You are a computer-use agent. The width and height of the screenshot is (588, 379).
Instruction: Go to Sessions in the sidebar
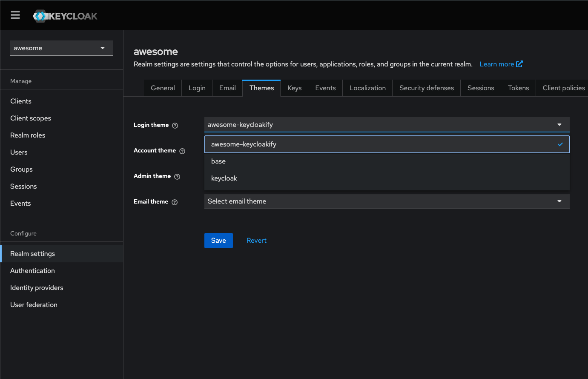pyautogui.click(x=62, y=187)
